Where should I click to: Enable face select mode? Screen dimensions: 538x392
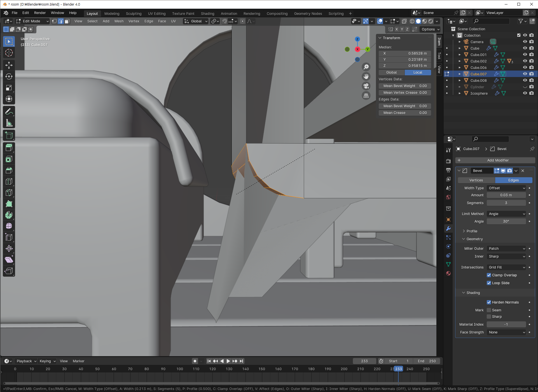(67, 21)
